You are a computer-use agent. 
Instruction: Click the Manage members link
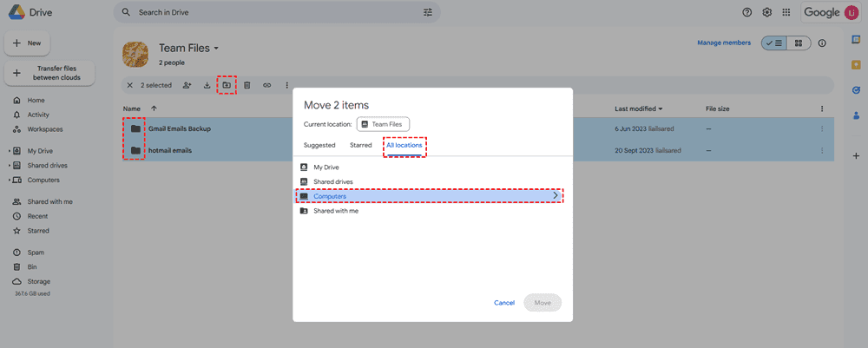tap(726, 43)
